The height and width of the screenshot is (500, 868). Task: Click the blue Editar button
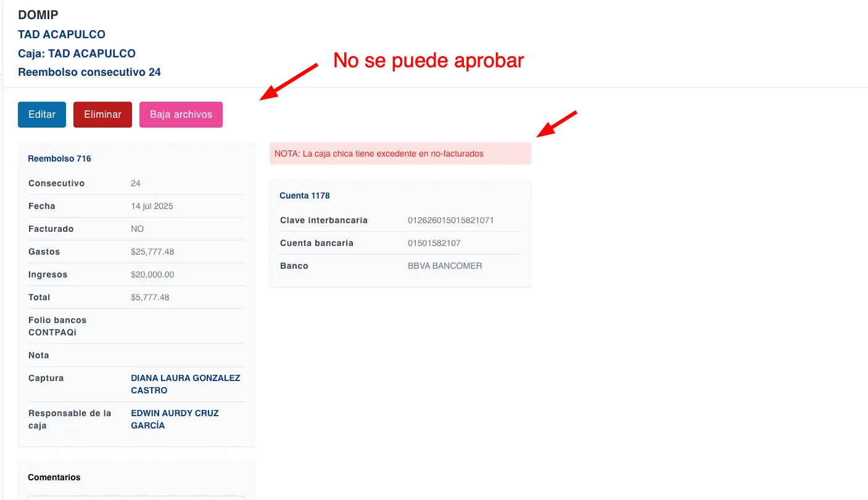point(42,115)
